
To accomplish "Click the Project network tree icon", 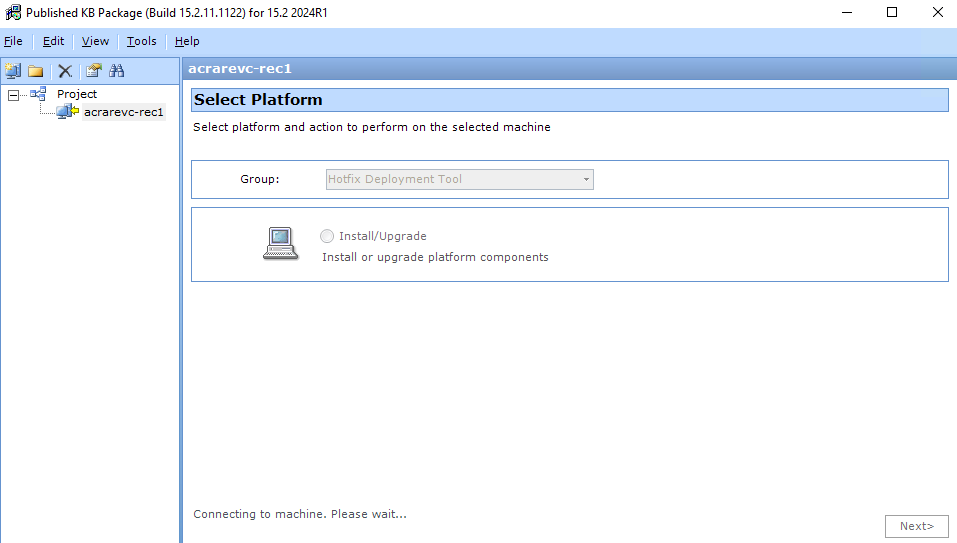I will 38,94.
